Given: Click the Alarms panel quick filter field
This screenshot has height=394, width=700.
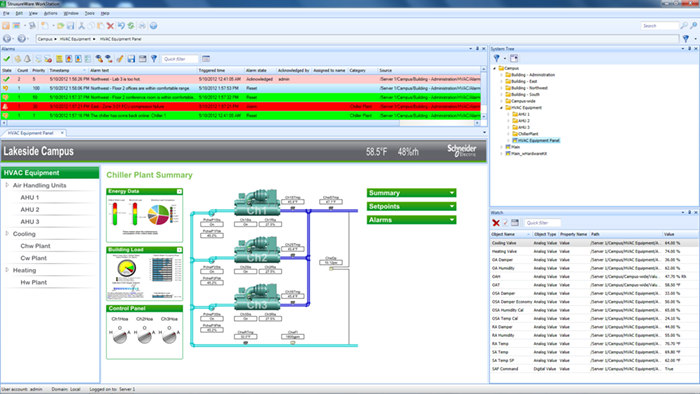Looking at the screenshot, I should pyautogui.click(x=179, y=59).
